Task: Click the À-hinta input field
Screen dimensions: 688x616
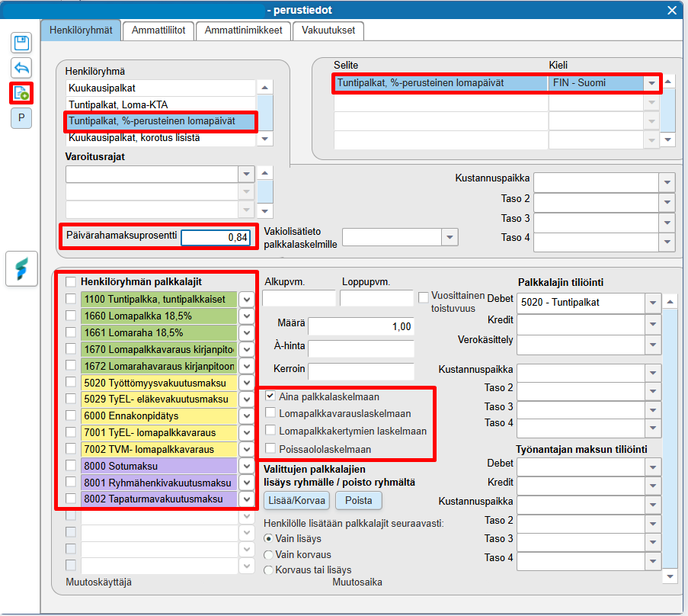Action: point(361,348)
